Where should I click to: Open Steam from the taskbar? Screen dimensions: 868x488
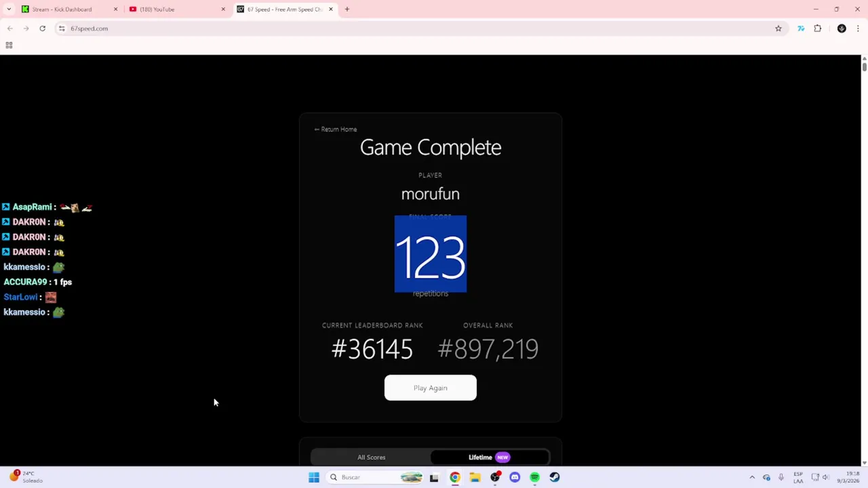click(555, 477)
